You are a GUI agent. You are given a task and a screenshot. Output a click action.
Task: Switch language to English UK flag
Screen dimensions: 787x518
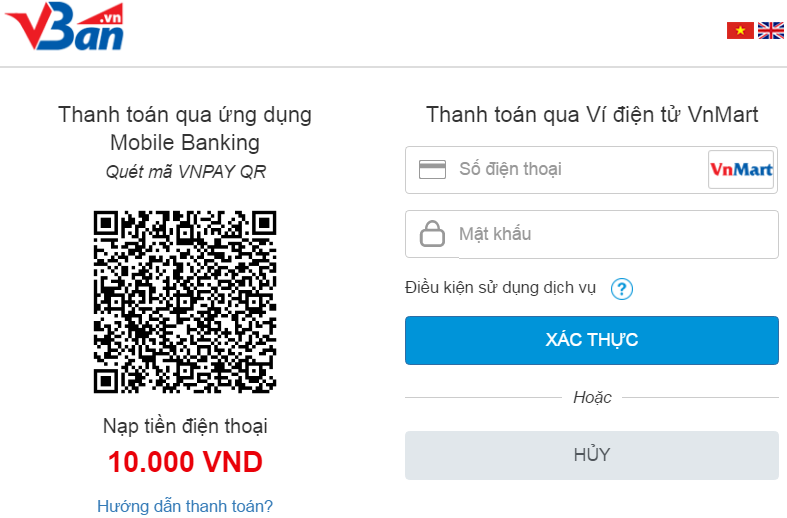point(770,31)
